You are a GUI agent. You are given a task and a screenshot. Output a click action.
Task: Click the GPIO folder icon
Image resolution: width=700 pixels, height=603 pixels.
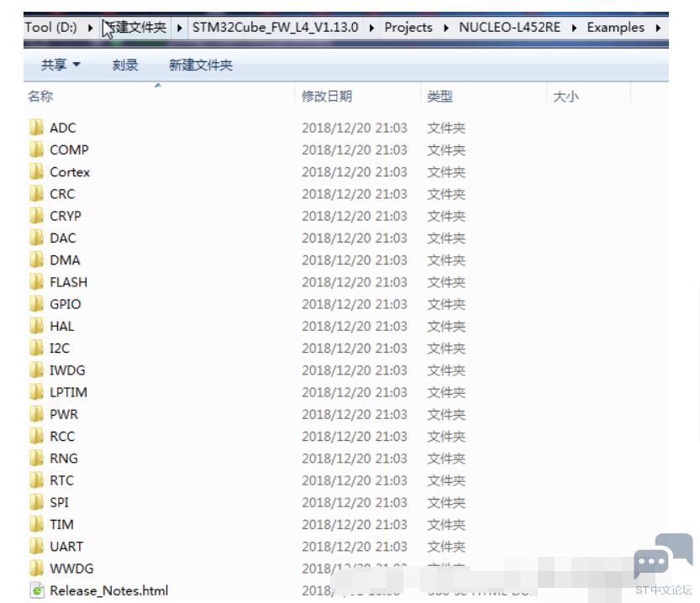[x=37, y=304]
